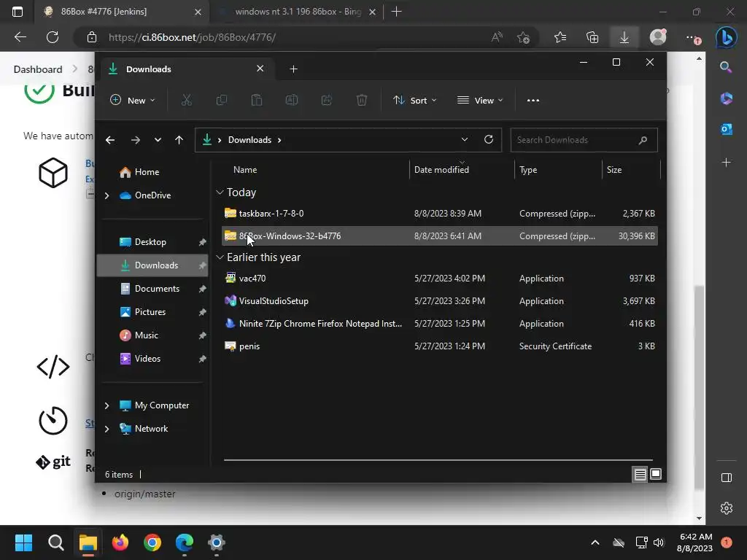
Task: Click the Delete trash icon in Explorer
Action: pyautogui.click(x=362, y=100)
